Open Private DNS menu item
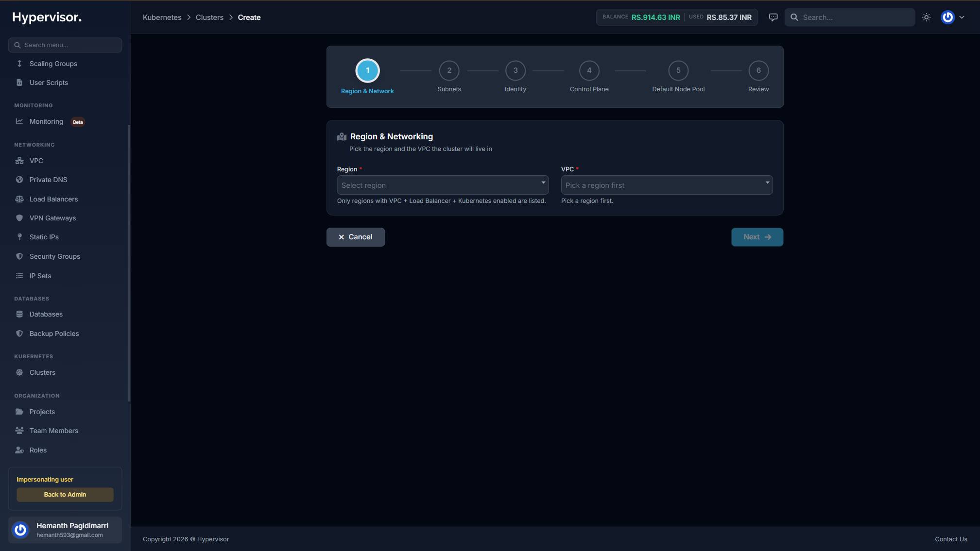 pos(65,180)
